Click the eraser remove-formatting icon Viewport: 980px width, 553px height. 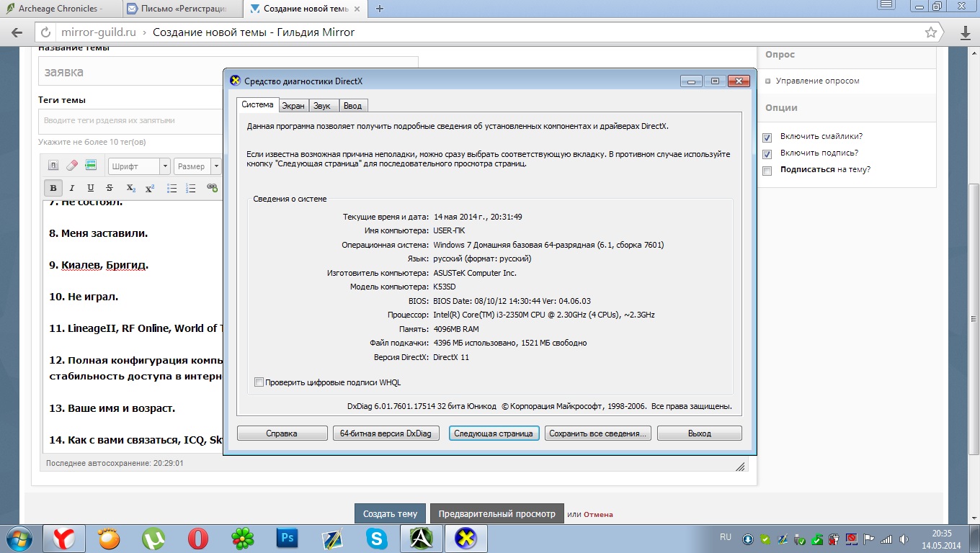[71, 166]
